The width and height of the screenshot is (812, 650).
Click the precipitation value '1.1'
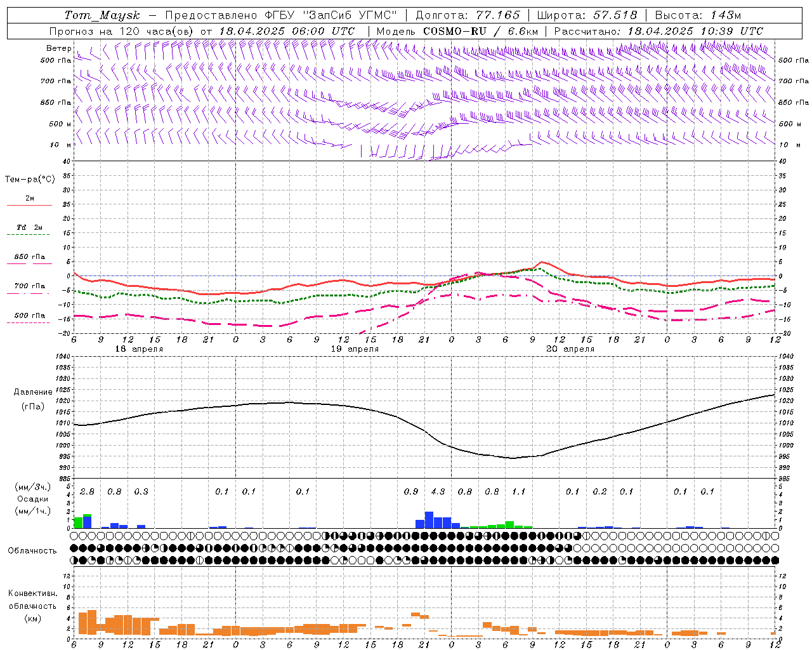coord(519,491)
